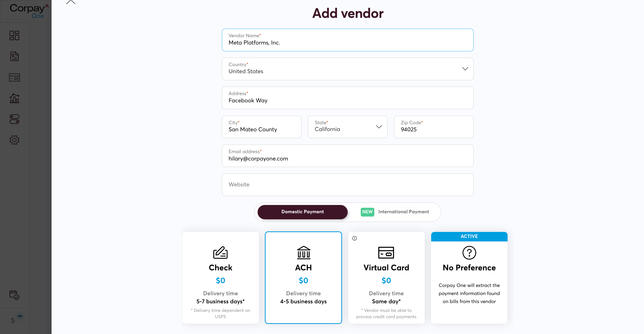Click the Virtual Card credit card icon
This screenshot has width=644, height=334.
386,253
